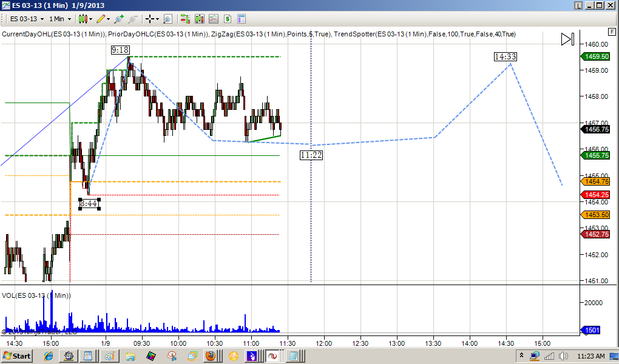
Task: Select the crosshair cursor tool
Action: click(x=150, y=19)
